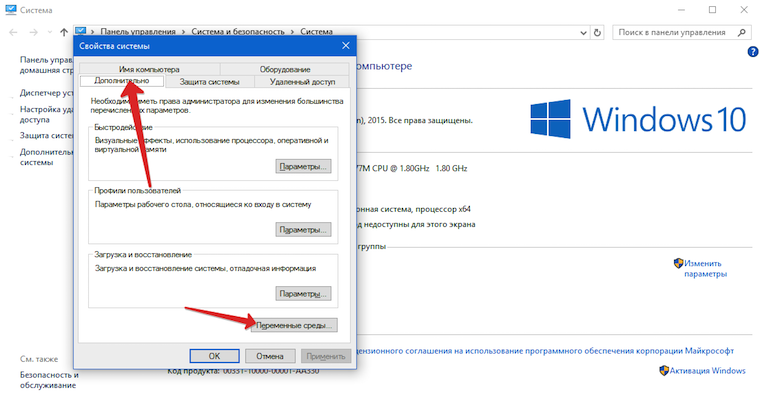760x399 pixels.
Task: Close the Система window
Action: pyautogui.click(x=744, y=10)
